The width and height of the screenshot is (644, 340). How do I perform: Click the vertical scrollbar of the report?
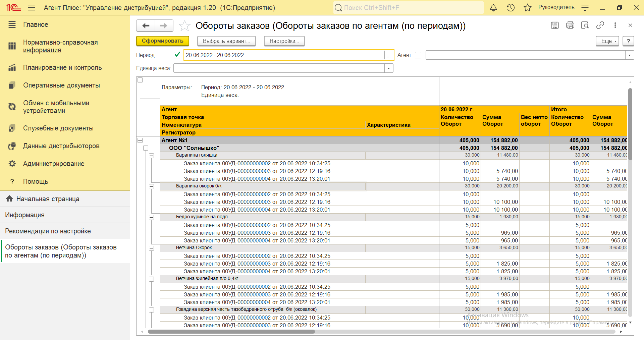(630, 124)
